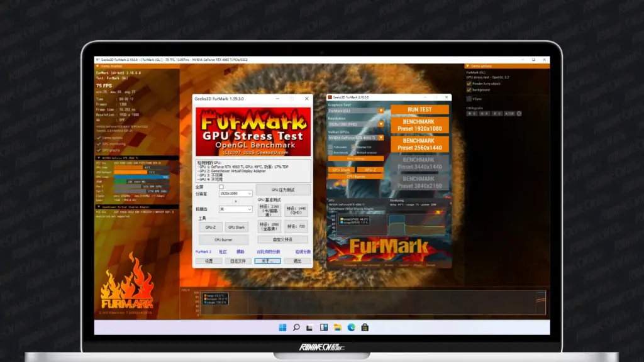Uncheck Render furry object
The height and width of the screenshot is (362, 644).
pos(469,84)
